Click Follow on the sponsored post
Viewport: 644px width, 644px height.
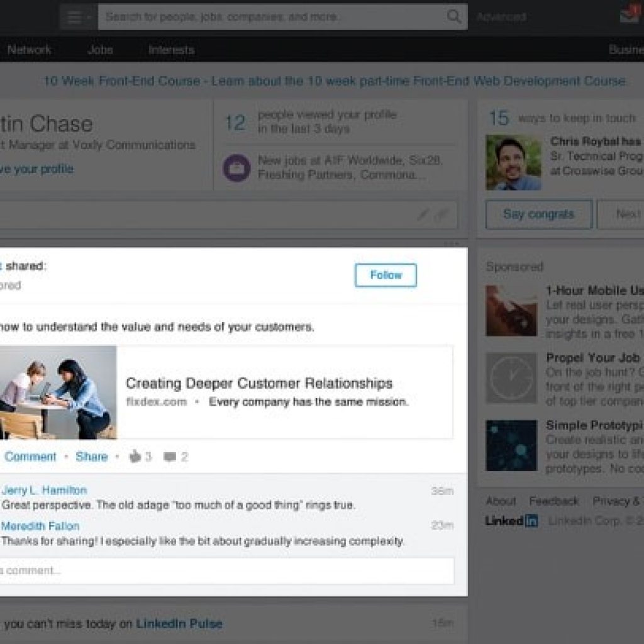[386, 275]
